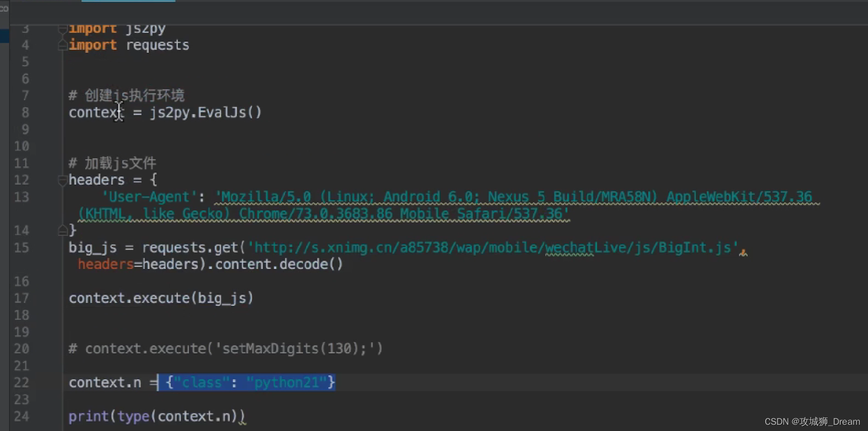Click 'headers = {' on line 12
The width and height of the screenshot is (868, 431).
(x=113, y=180)
